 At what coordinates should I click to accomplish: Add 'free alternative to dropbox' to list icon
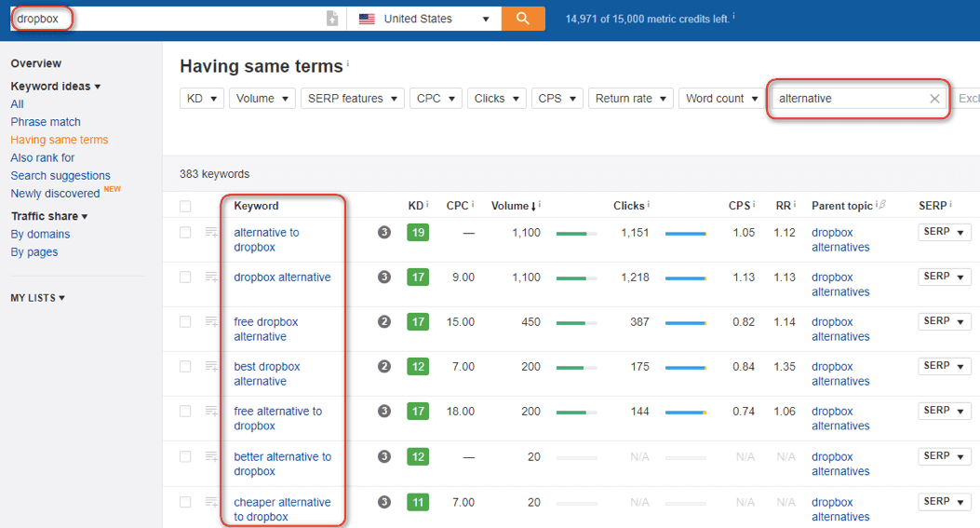coord(211,412)
